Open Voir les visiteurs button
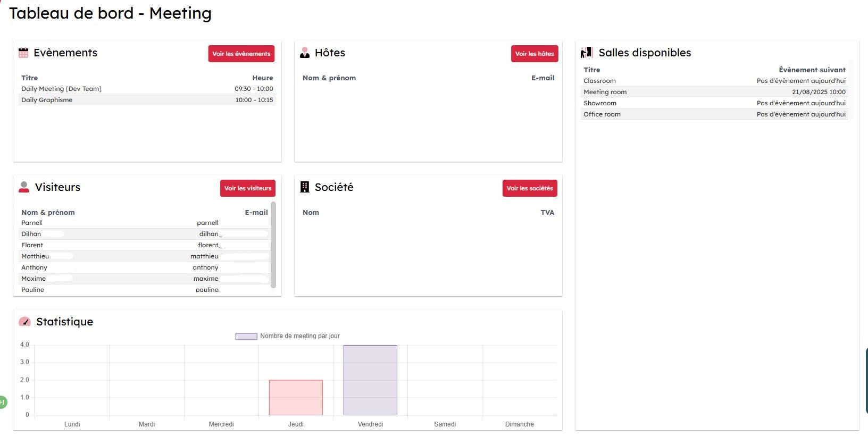 click(247, 188)
